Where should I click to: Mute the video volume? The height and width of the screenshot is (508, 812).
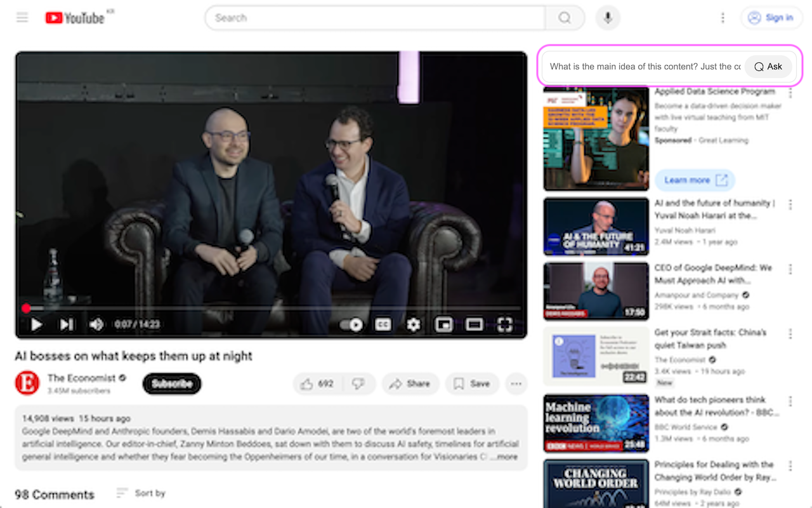[x=96, y=324]
